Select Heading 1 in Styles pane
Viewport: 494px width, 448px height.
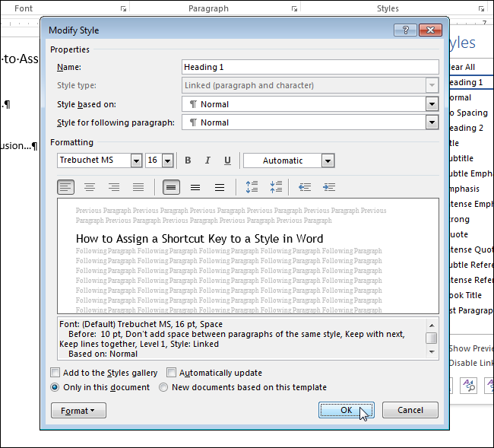tap(471, 82)
